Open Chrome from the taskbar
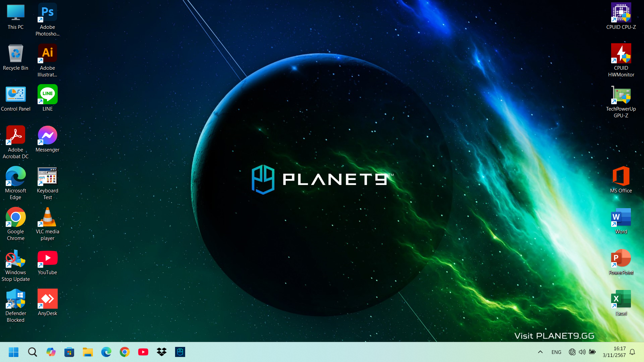The image size is (644, 362). click(x=125, y=352)
